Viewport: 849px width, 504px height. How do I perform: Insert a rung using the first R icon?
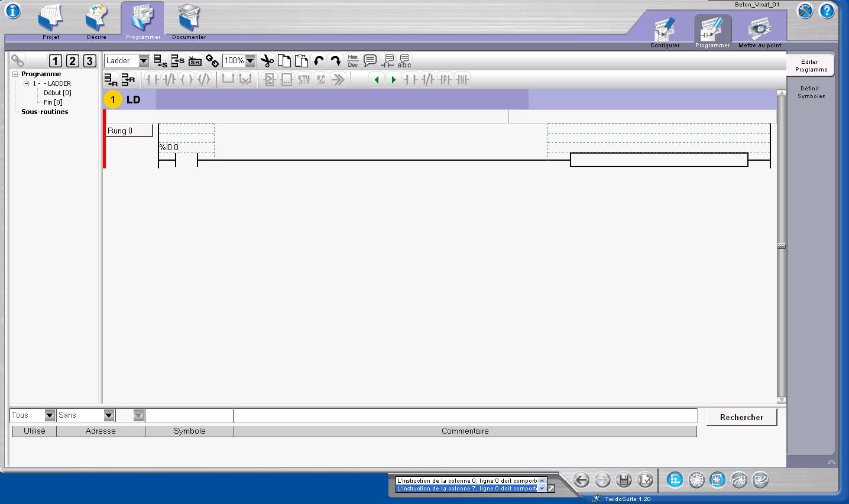coord(111,79)
